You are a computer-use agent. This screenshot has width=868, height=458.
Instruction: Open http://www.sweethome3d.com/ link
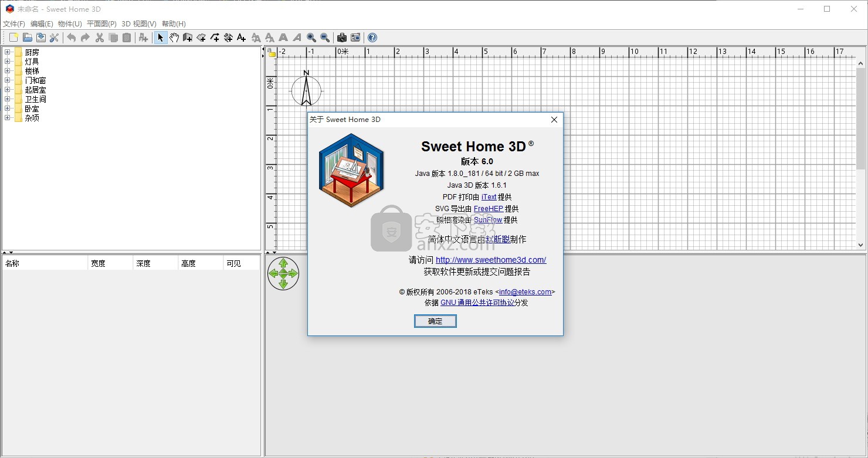491,260
